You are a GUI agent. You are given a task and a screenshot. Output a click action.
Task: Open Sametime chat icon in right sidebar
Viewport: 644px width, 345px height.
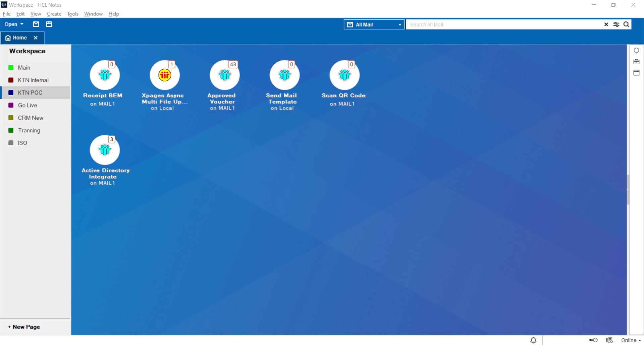(636, 51)
